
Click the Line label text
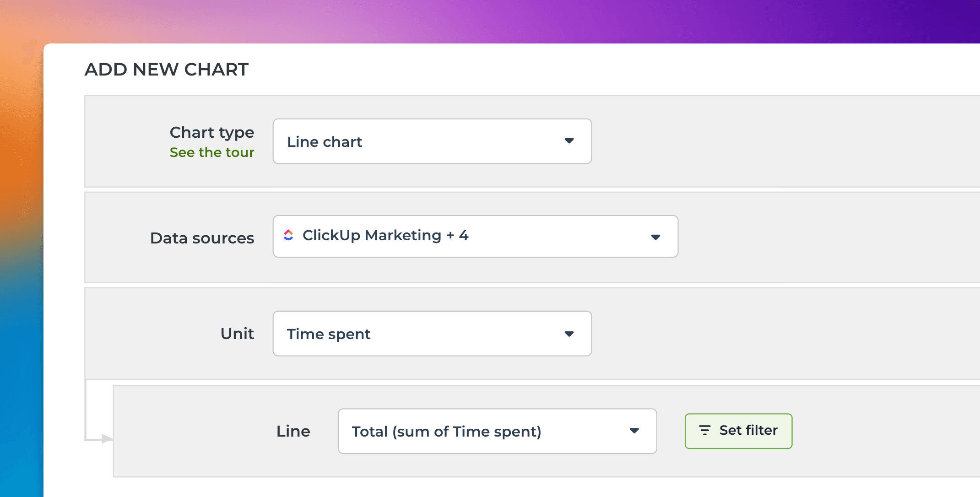click(x=293, y=431)
